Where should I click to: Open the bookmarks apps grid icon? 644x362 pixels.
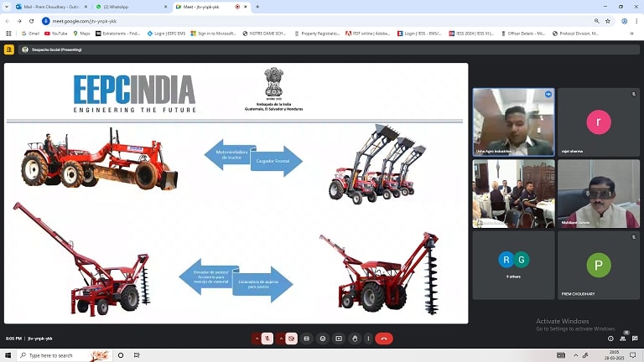coord(8,34)
